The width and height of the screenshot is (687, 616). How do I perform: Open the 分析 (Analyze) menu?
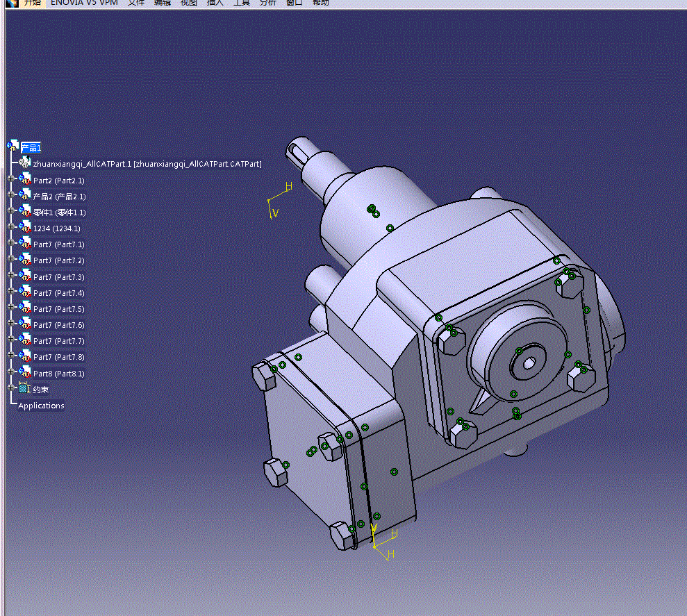pos(267,3)
